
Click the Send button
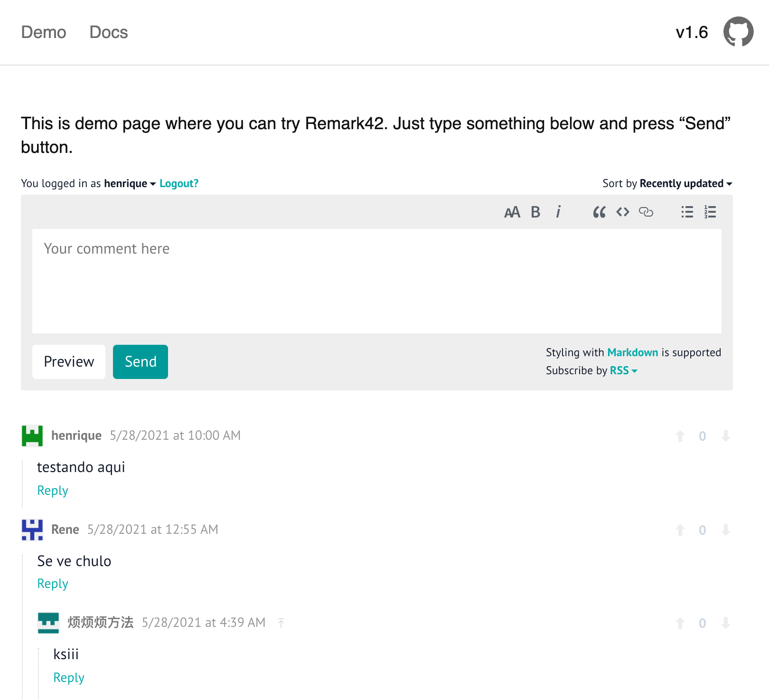pyautogui.click(x=141, y=362)
